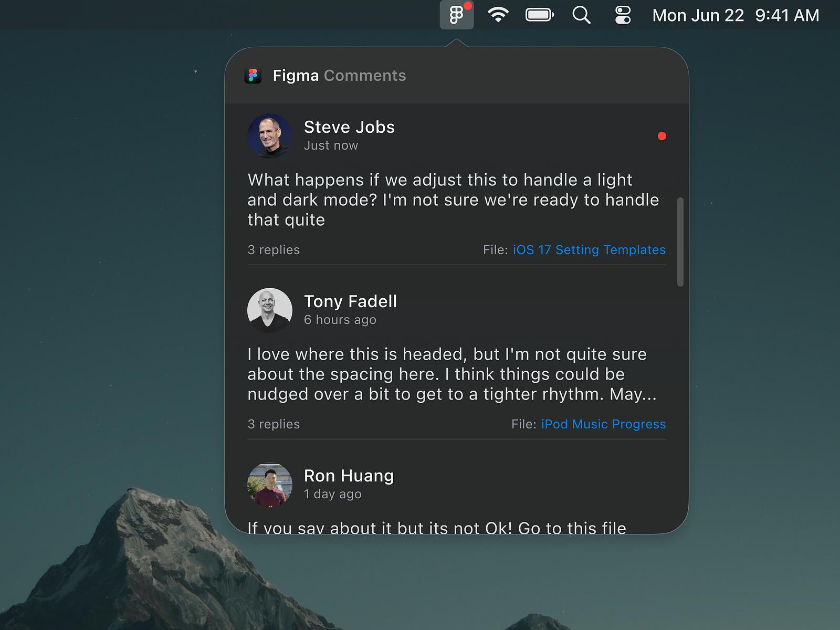Viewport: 840px width, 630px height.
Task: Open Control Center from the menu bar
Action: (x=623, y=15)
